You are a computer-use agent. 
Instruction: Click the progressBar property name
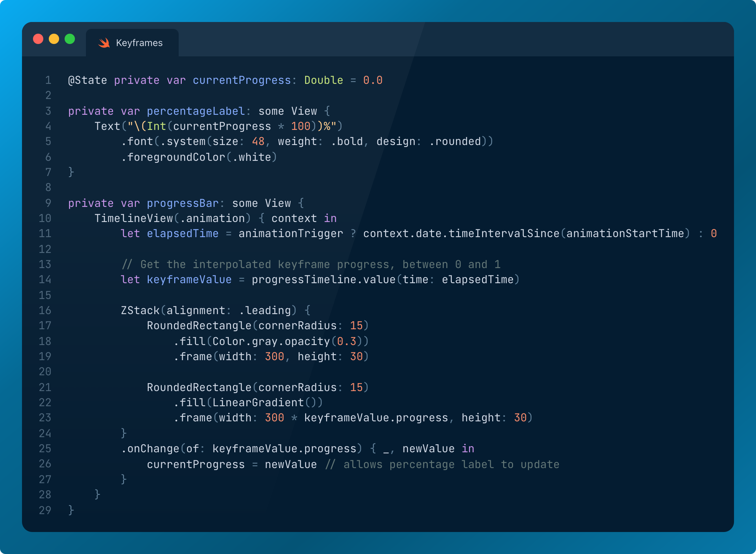click(182, 203)
